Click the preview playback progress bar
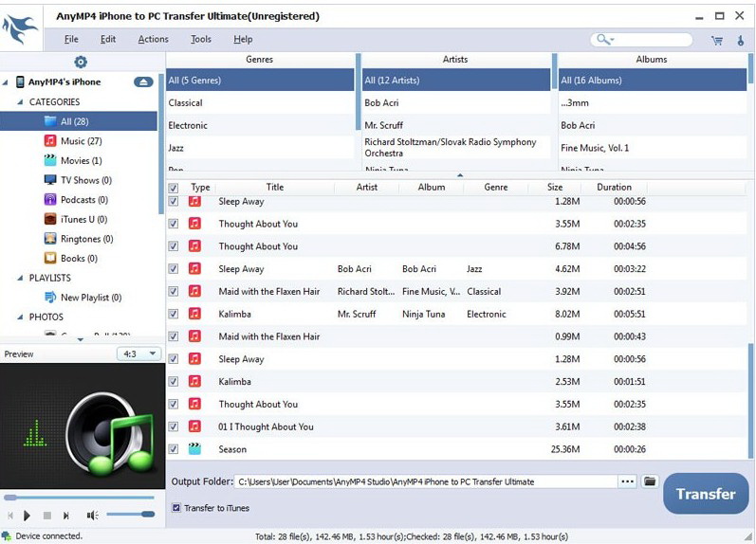Viewport: 756px width, 544px height. tap(79, 498)
